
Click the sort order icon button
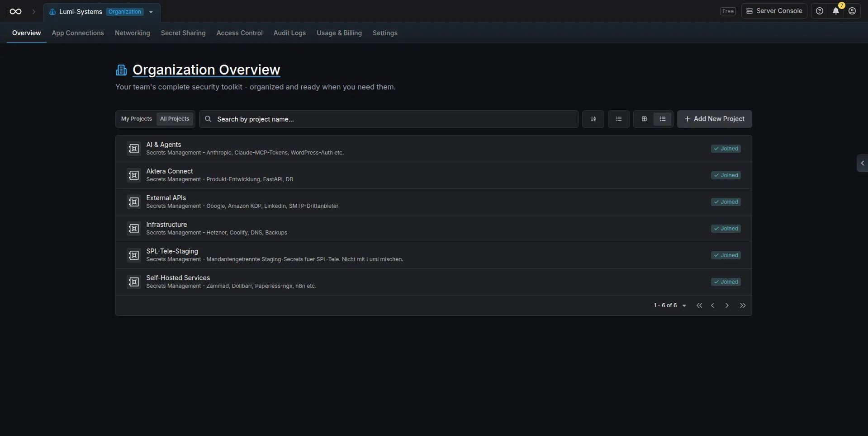(x=593, y=119)
